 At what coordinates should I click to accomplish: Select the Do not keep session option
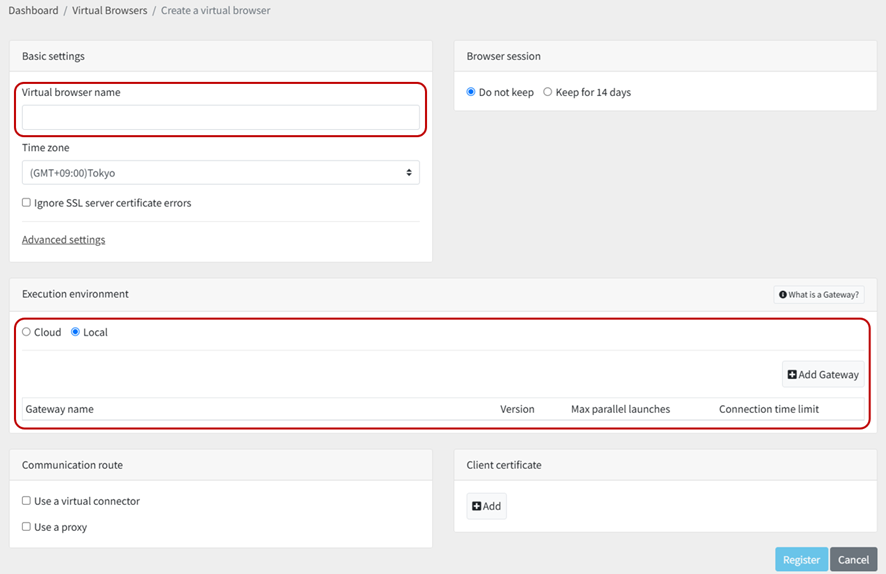click(471, 92)
